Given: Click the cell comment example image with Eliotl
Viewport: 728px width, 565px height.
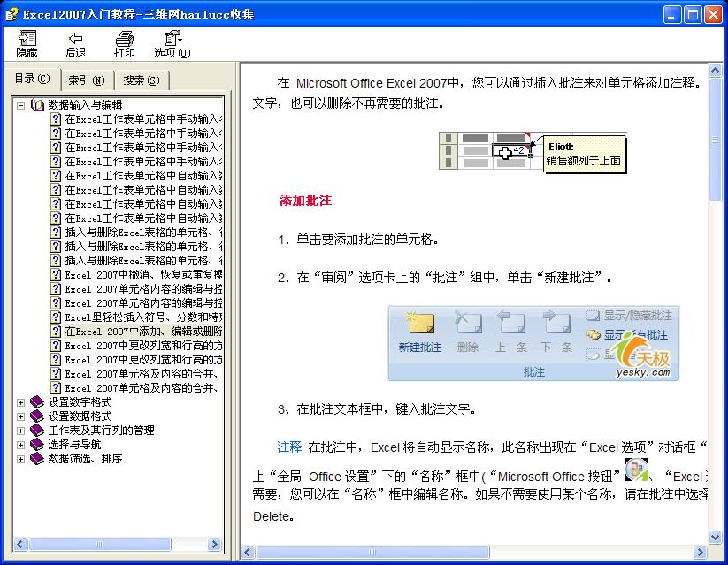Looking at the screenshot, I should [533, 152].
